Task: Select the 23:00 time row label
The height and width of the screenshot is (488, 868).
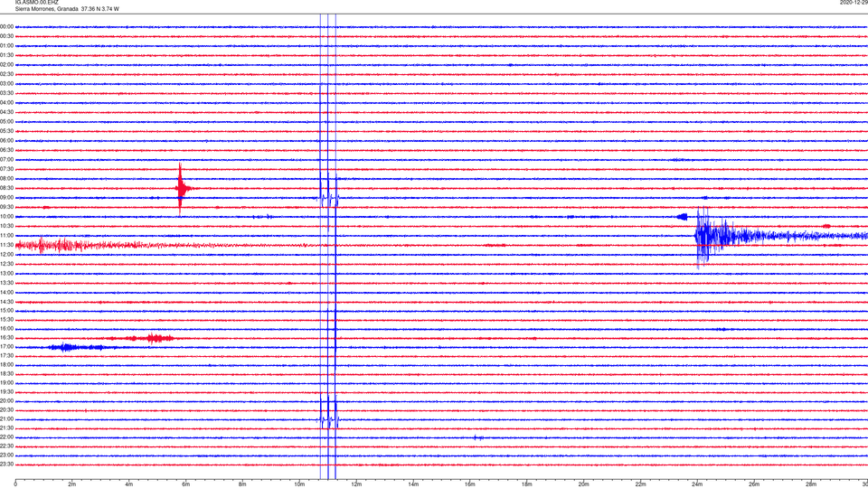Action: [7, 455]
